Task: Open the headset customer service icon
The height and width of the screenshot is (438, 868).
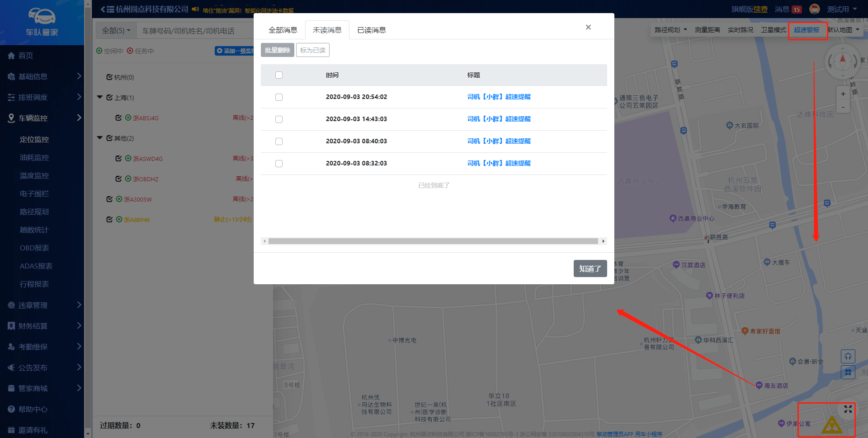Action: (848, 357)
